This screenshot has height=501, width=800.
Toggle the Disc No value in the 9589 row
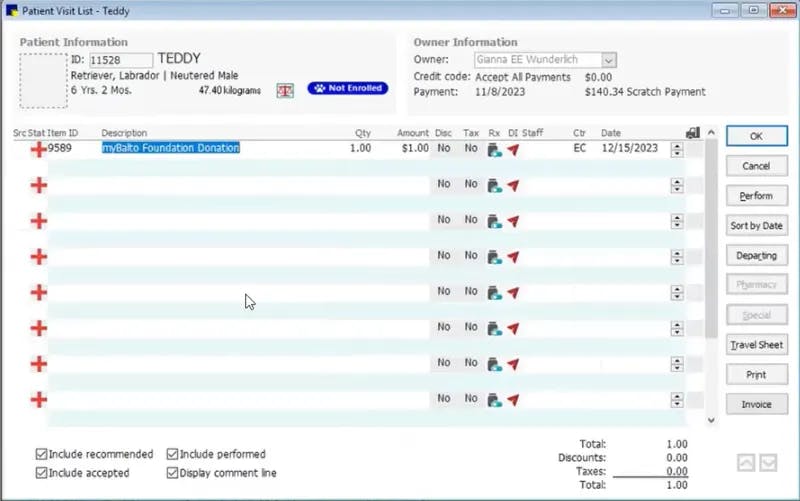pyautogui.click(x=444, y=148)
